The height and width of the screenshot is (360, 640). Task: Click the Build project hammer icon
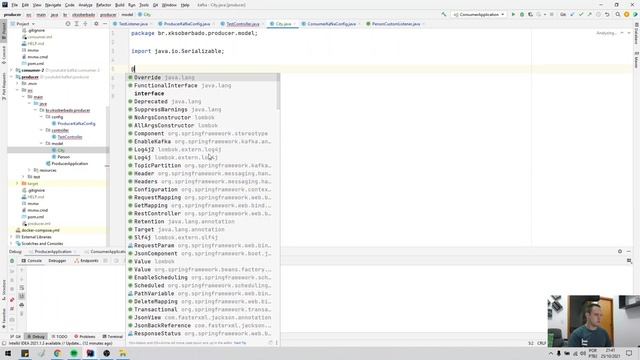click(x=444, y=14)
